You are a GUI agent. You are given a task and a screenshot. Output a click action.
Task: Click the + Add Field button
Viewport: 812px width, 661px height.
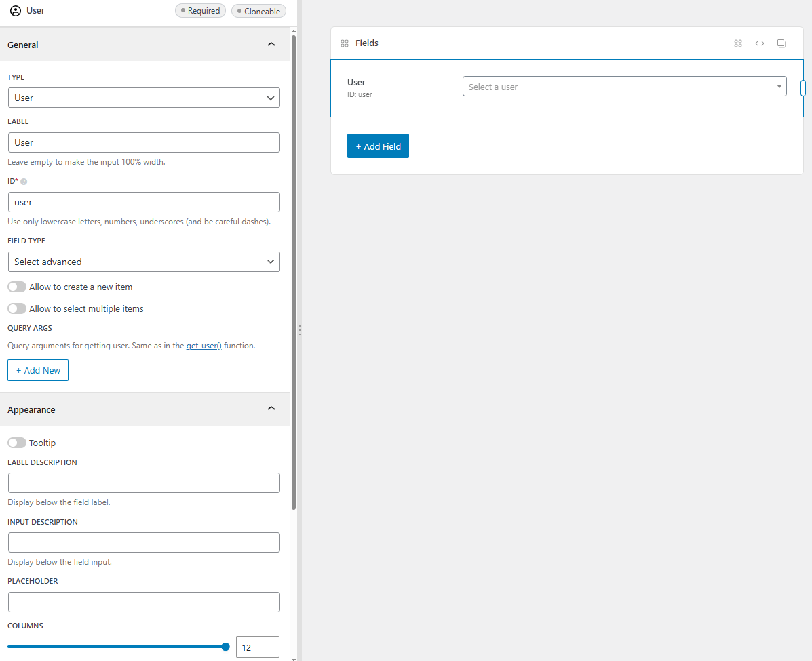click(378, 146)
